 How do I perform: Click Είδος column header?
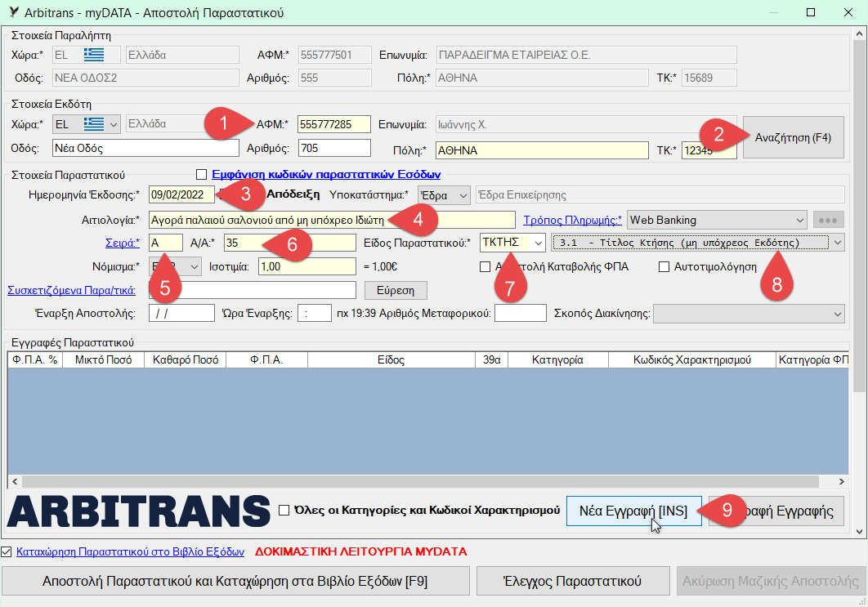point(391,360)
